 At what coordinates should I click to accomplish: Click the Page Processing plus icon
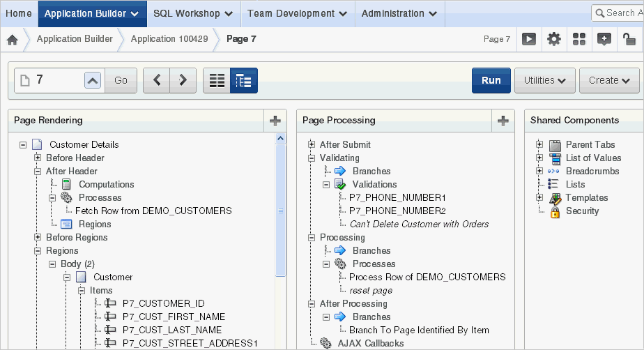point(503,121)
